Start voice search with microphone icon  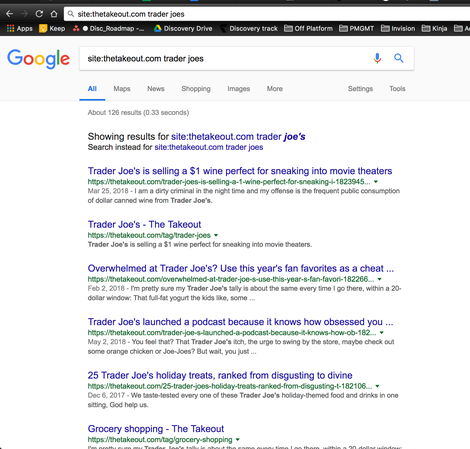pos(377,58)
